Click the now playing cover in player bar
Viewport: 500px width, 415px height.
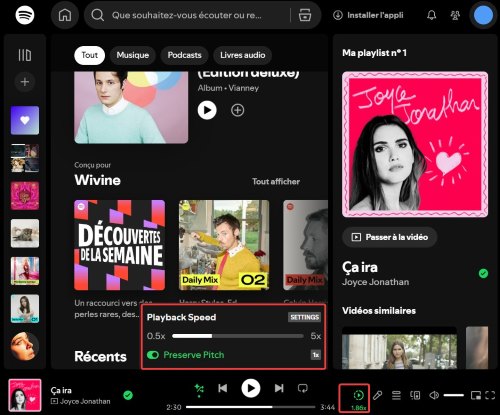(25, 395)
